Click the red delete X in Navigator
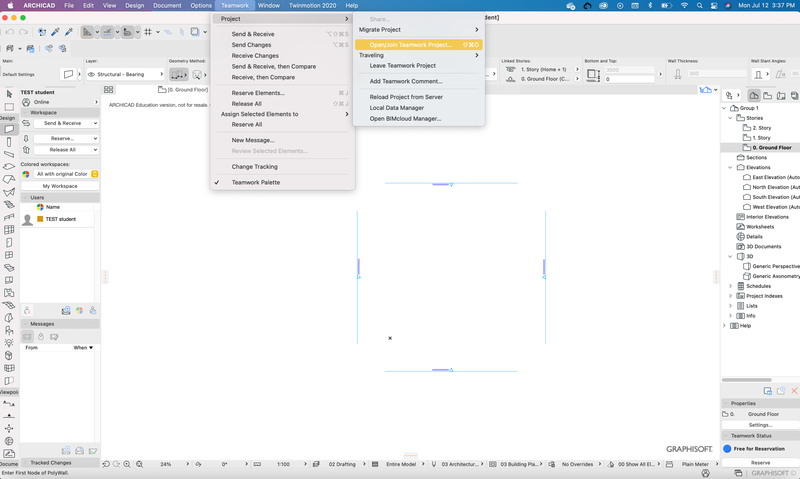 tap(794, 391)
